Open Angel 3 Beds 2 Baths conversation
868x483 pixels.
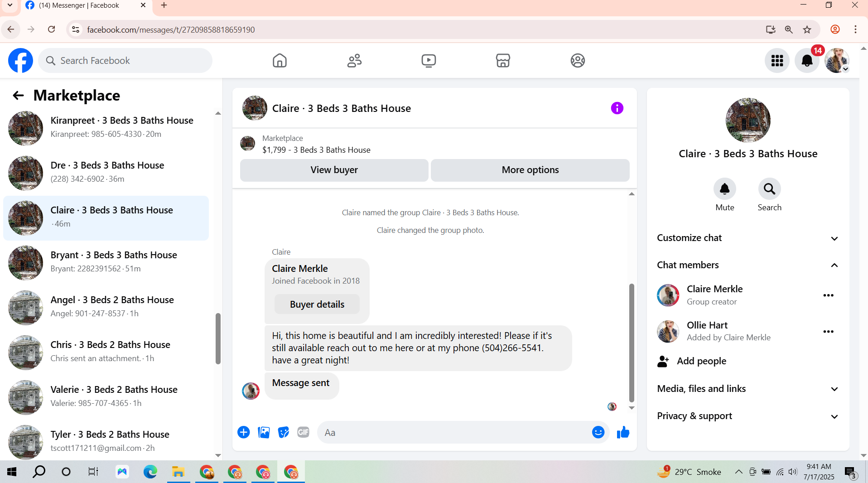click(x=106, y=307)
